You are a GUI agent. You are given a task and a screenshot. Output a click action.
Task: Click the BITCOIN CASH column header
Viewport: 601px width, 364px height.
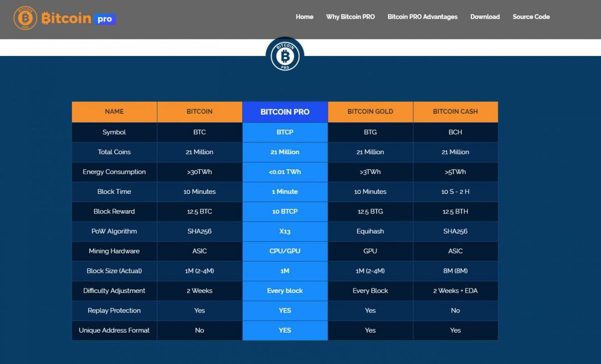456,112
